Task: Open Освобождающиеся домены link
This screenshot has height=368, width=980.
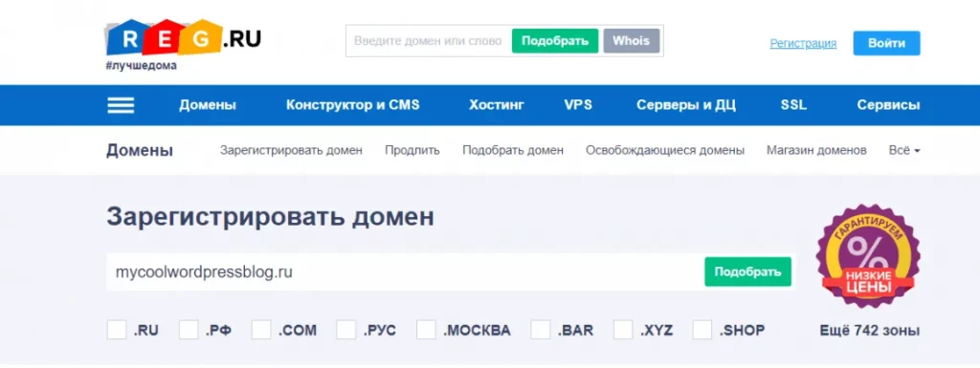Action: click(665, 150)
